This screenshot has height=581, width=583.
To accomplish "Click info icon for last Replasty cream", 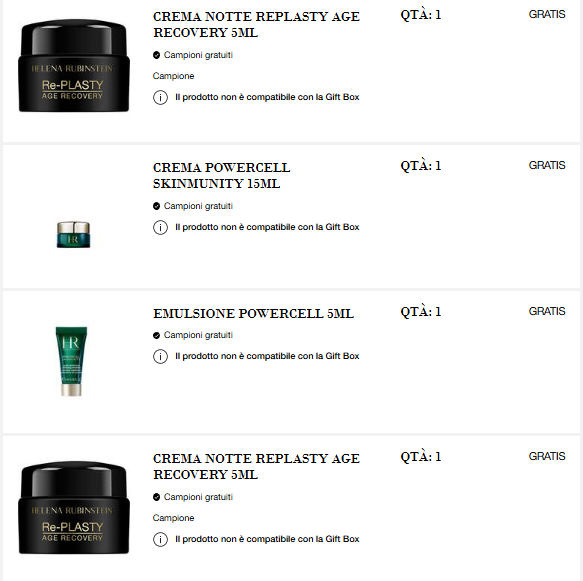I will 160,539.
